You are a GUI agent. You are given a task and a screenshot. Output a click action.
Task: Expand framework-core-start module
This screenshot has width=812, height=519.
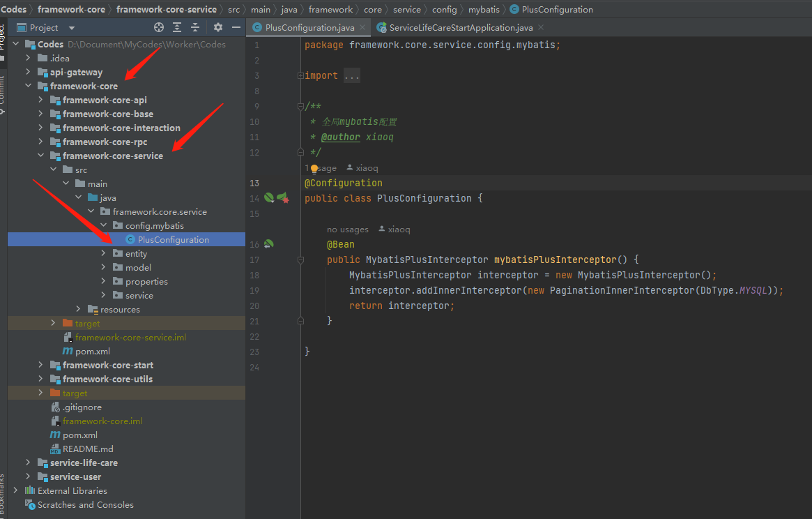pyautogui.click(x=41, y=365)
